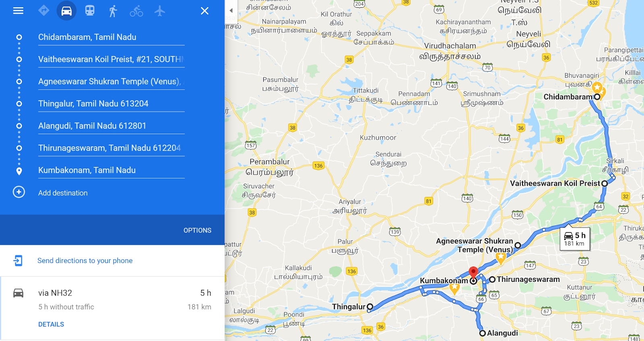Edit the Chidambaram, Tamil Nadu start field
This screenshot has height=341, width=644.
[111, 37]
